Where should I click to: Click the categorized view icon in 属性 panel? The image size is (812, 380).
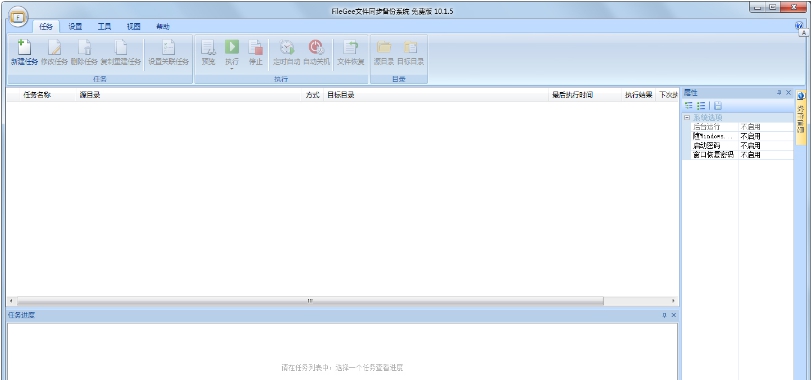pos(689,106)
